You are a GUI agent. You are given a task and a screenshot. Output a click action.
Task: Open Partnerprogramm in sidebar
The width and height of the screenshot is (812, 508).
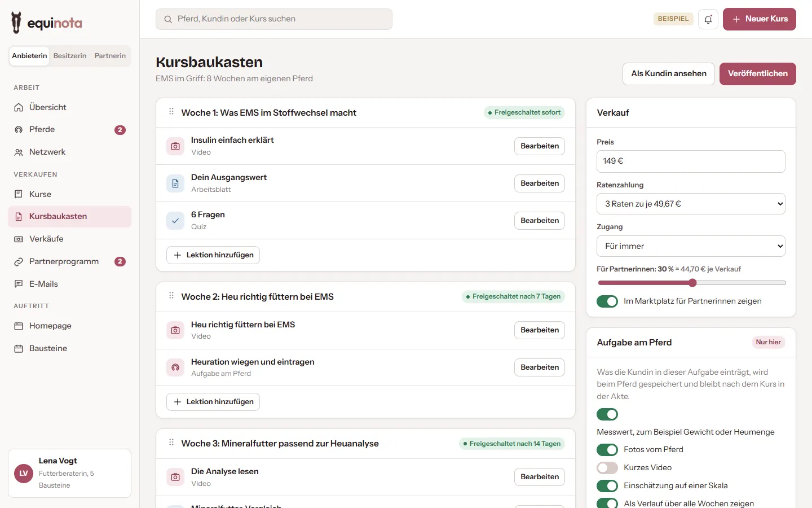(70, 261)
